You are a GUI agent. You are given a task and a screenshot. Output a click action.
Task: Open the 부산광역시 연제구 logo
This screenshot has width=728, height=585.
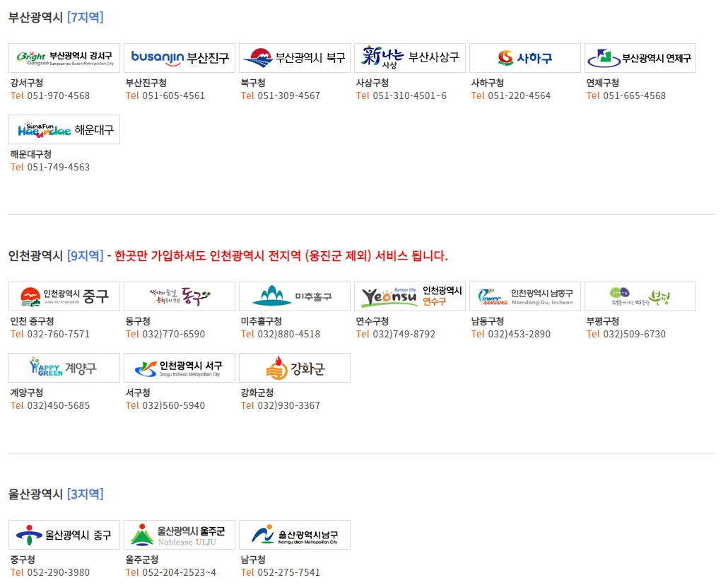tap(640, 58)
